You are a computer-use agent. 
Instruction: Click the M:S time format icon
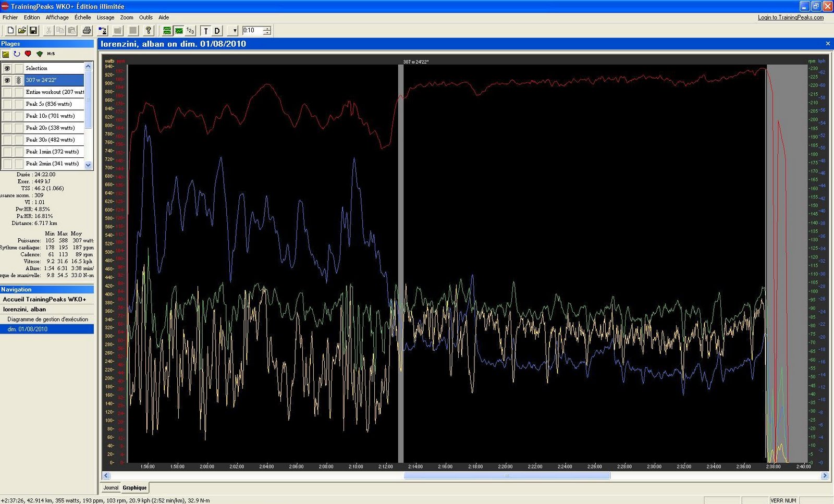pos(51,54)
